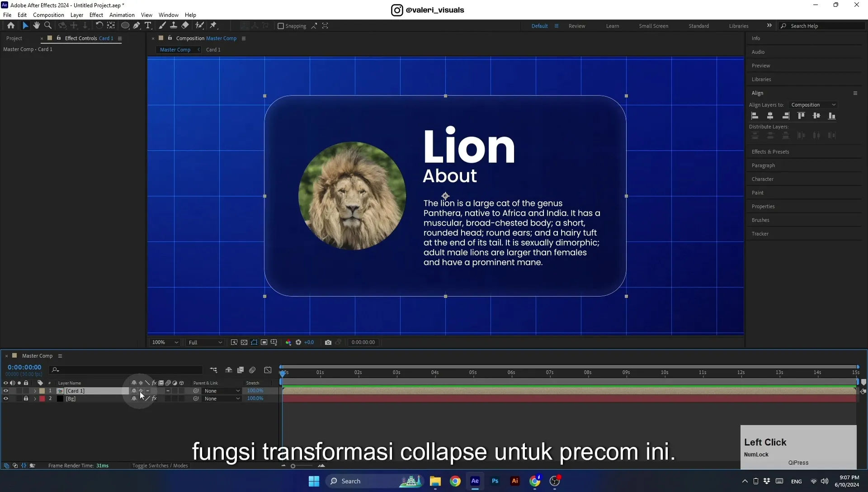
Task: Click the Card 1 layer color label
Action: (42, 391)
